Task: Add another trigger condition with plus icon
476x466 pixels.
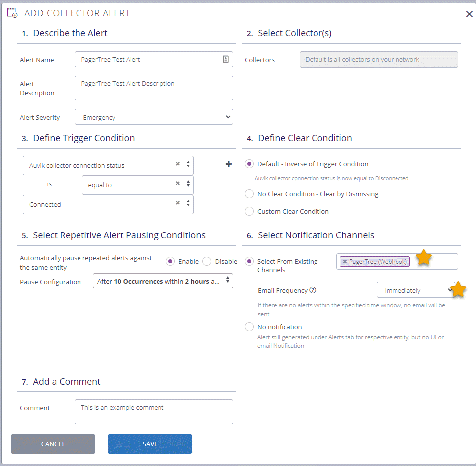Action: click(229, 164)
